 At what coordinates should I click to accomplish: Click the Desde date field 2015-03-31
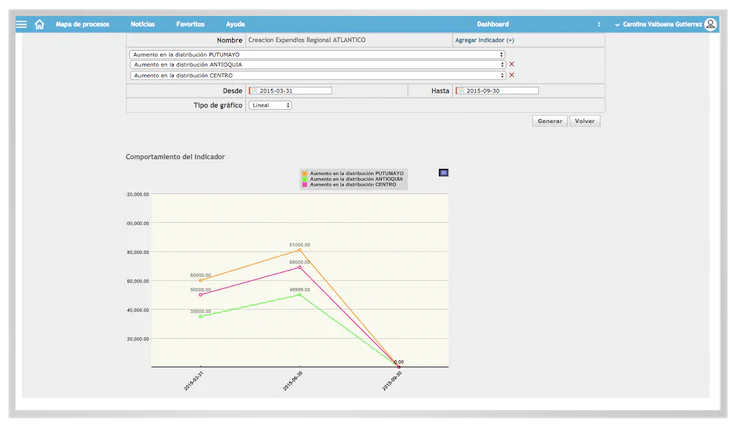(291, 91)
